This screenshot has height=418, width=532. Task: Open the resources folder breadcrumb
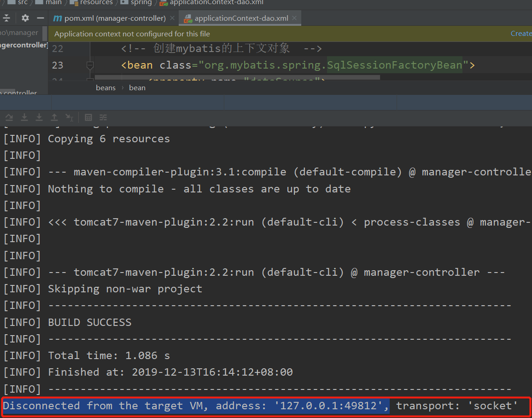(x=91, y=2)
